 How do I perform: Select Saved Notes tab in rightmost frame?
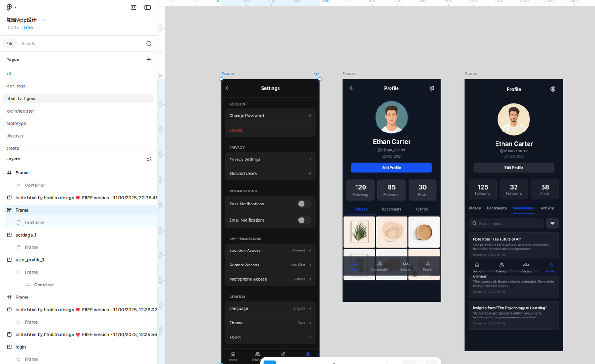click(x=523, y=208)
